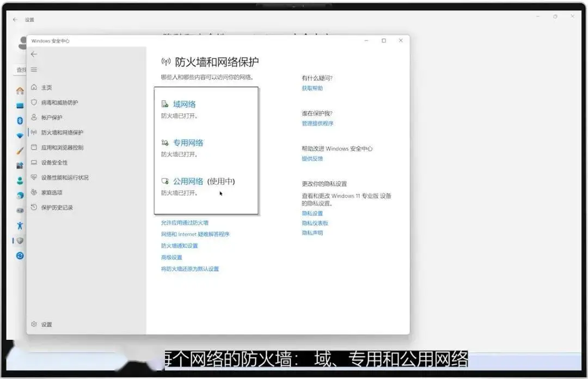Viewport: 588px width, 379px height.
Task: Open 域网络 firewall settings
Action: click(184, 105)
